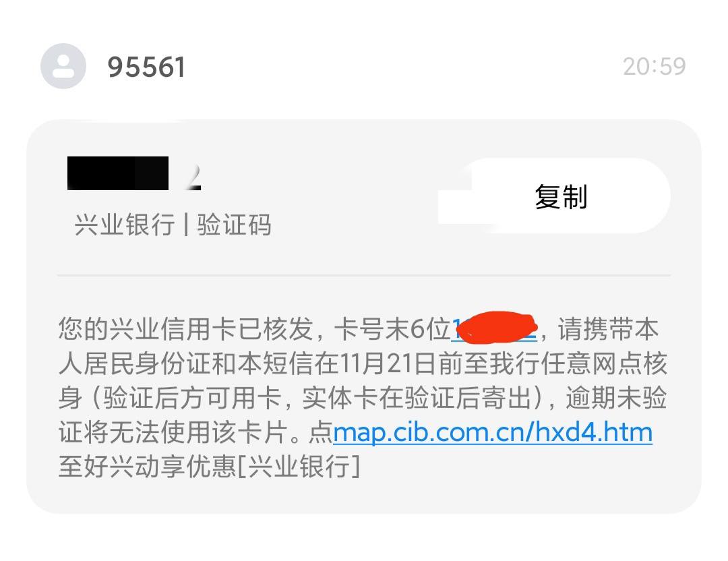Tap the divider line under card header

[x=363, y=275]
